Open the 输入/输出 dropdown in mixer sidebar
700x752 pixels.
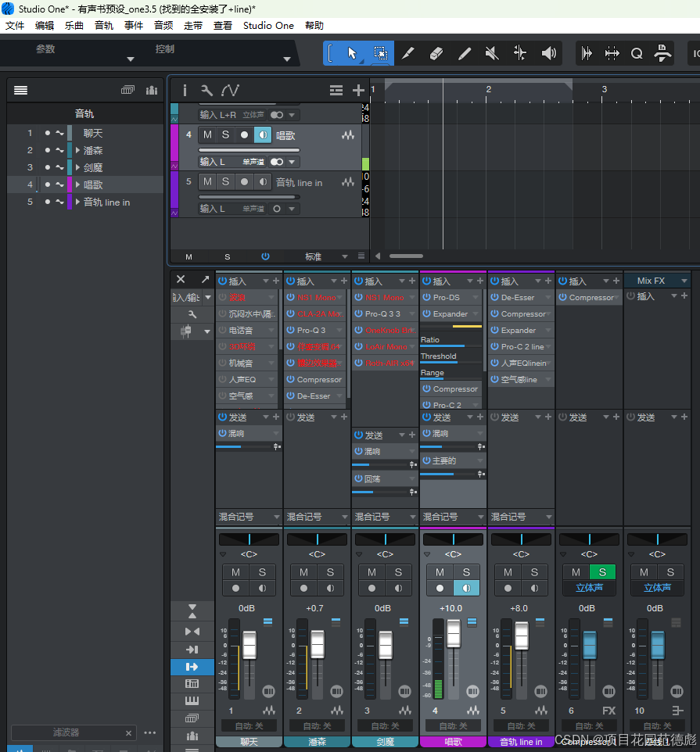coord(208,297)
